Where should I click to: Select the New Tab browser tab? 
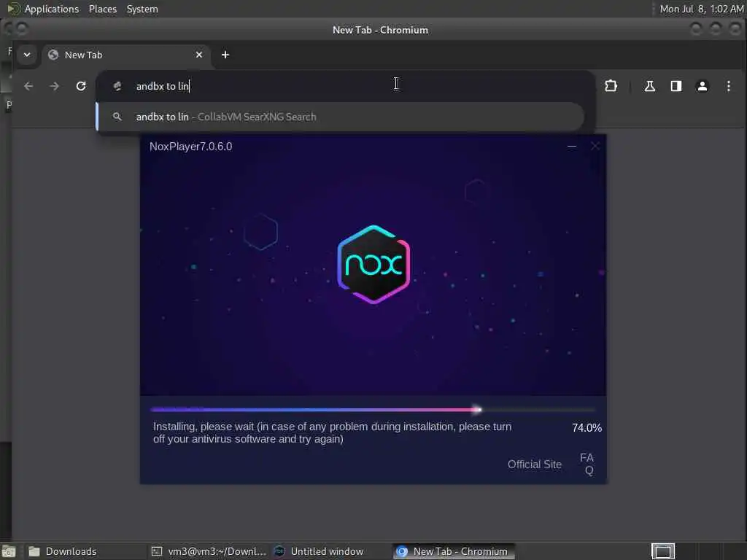tap(125, 55)
